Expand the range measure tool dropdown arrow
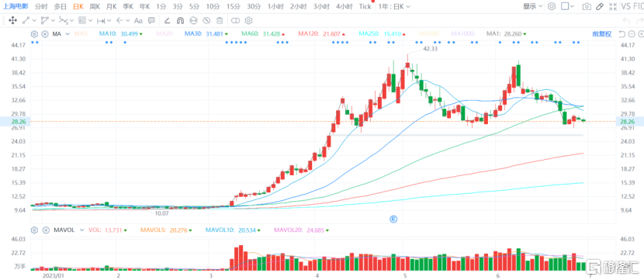644x280 pixels. pyautogui.click(x=109, y=20)
